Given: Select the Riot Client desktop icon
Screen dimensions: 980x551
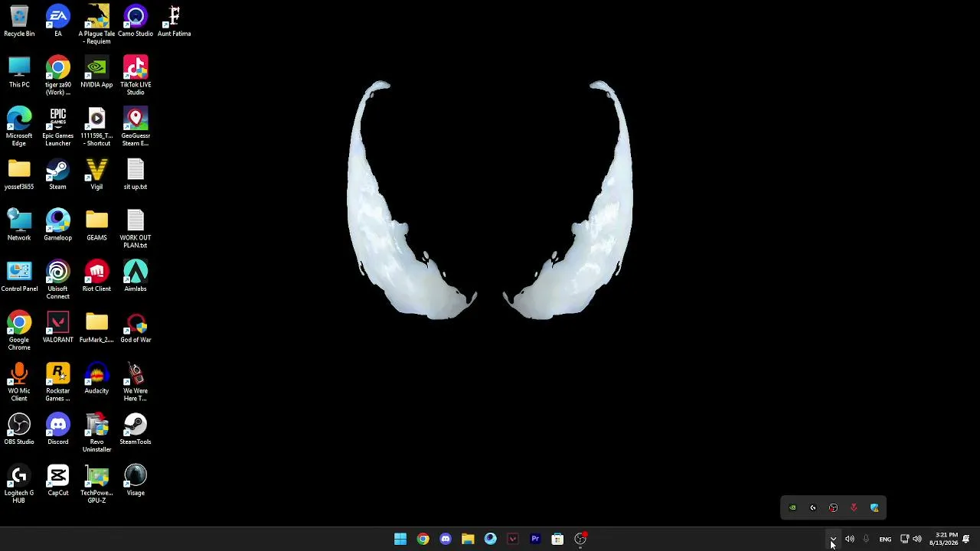Looking at the screenshot, I should [x=96, y=277].
